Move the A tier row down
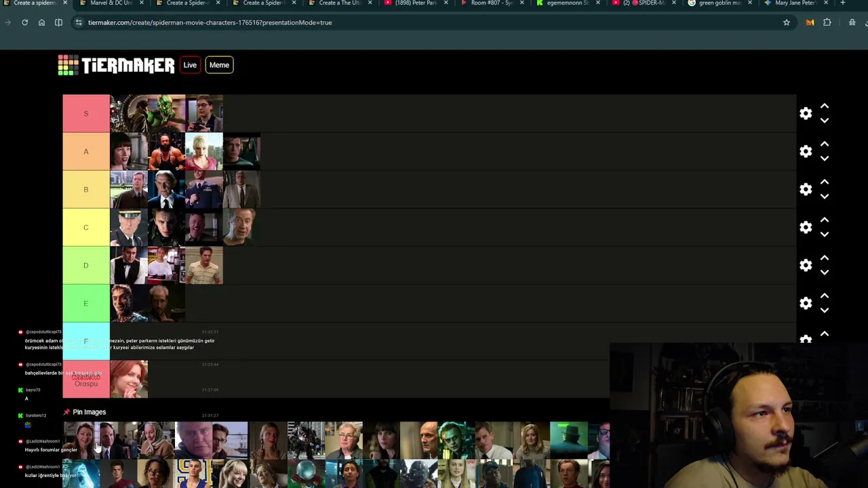This screenshot has height=488, width=868. pyautogui.click(x=825, y=159)
